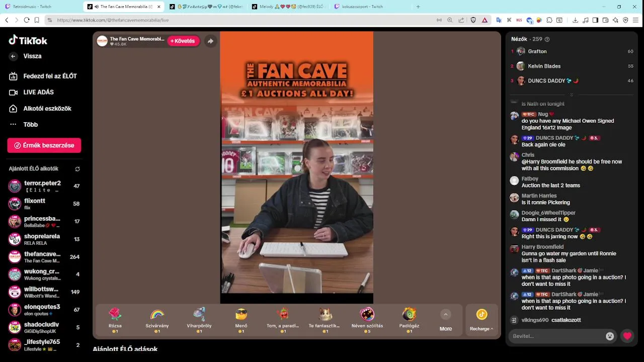Send Néven szólítás gift

click(x=367, y=321)
